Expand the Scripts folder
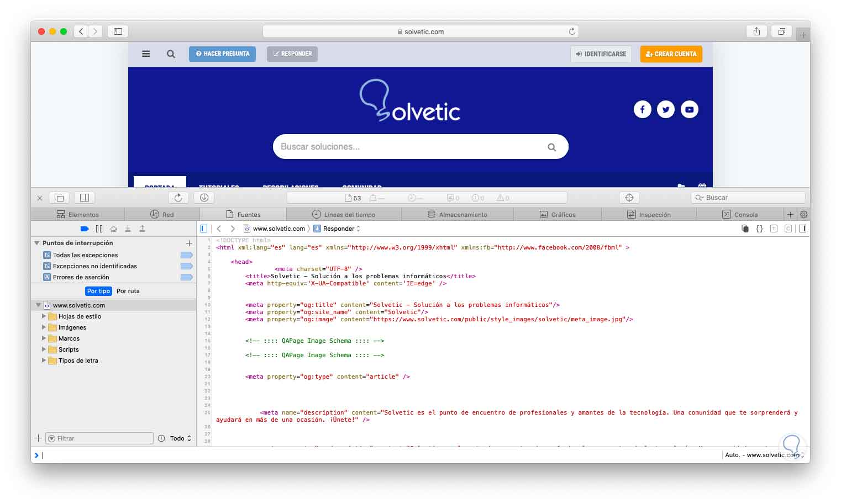The height and width of the screenshot is (504, 841). click(44, 349)
